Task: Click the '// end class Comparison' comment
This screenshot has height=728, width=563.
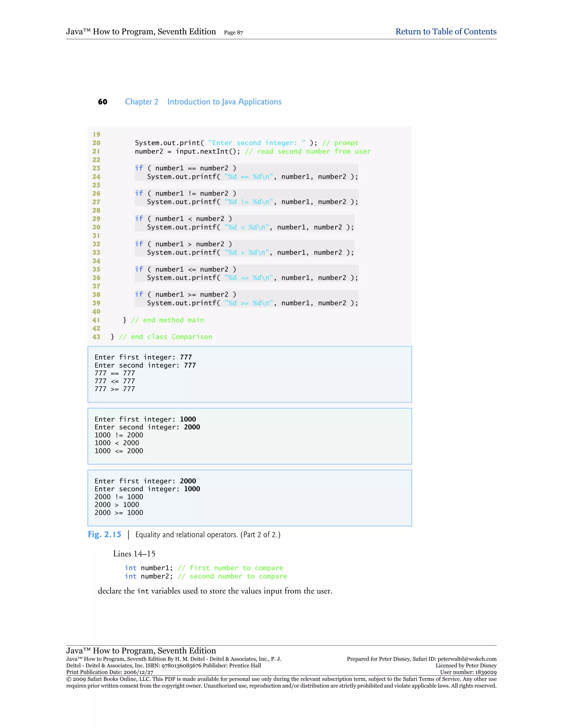Action: coord(165,337)
